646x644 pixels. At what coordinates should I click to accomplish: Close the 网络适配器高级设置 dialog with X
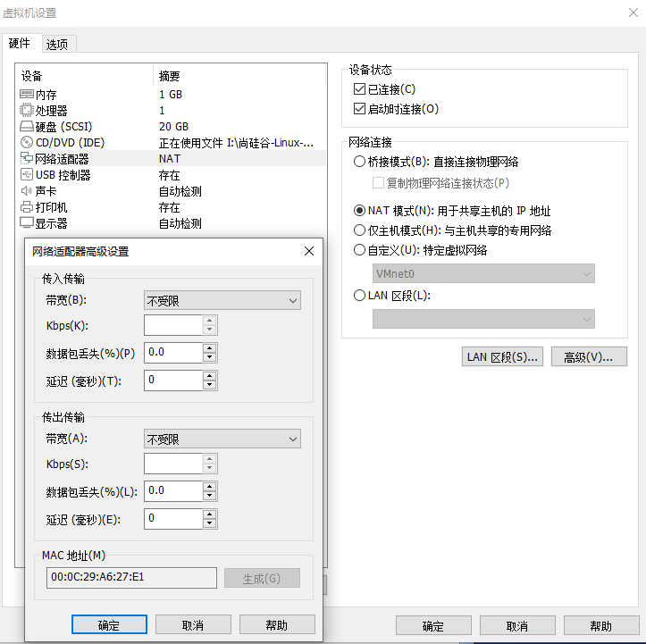(309, 251)
